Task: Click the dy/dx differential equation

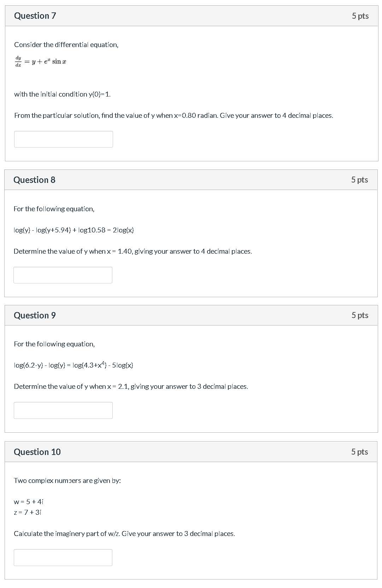Action: point(40,62)
